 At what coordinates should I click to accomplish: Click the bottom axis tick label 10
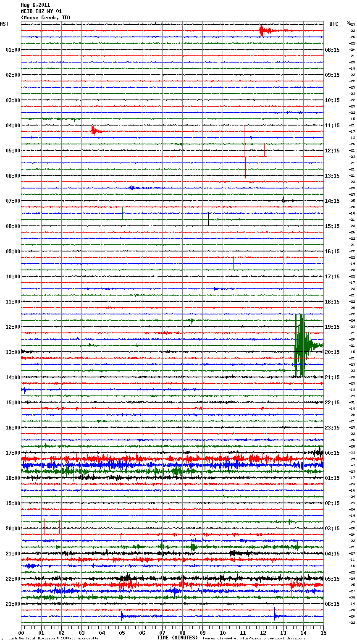223,633
